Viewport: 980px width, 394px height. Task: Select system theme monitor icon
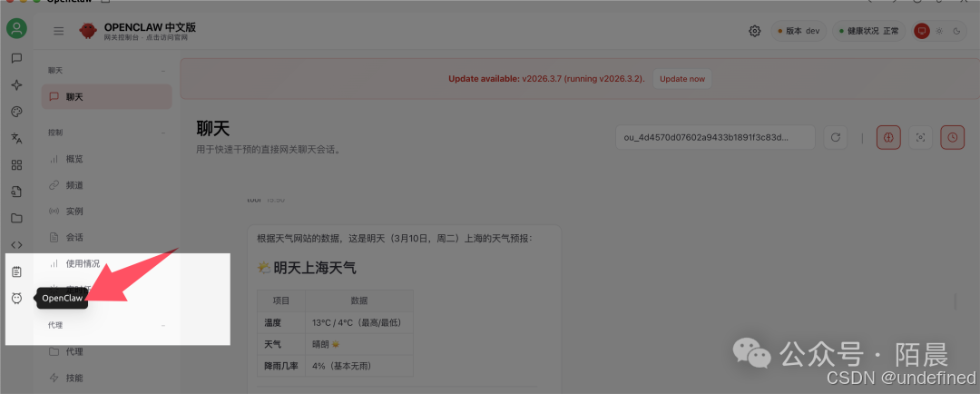click(921, 31)
